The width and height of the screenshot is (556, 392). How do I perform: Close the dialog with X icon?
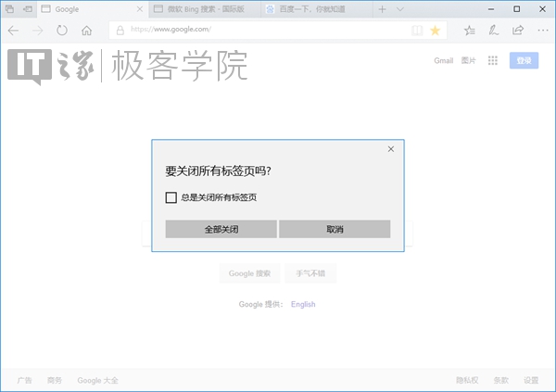pyautogui.click(x=391, y=149)
